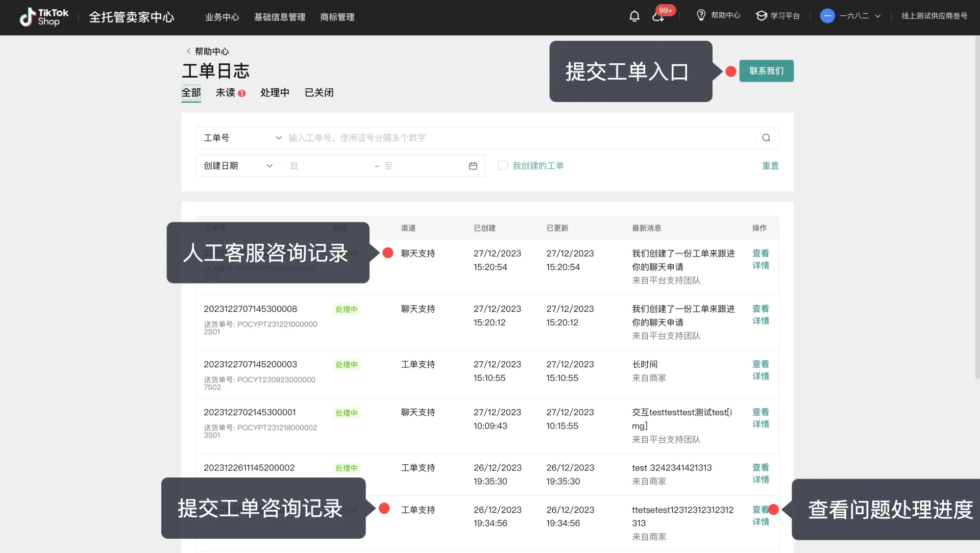Open the cloud download icon with 99+ badge
Image resolution: width=980 pixels, height=553 pixels.
tap(658, 16)
